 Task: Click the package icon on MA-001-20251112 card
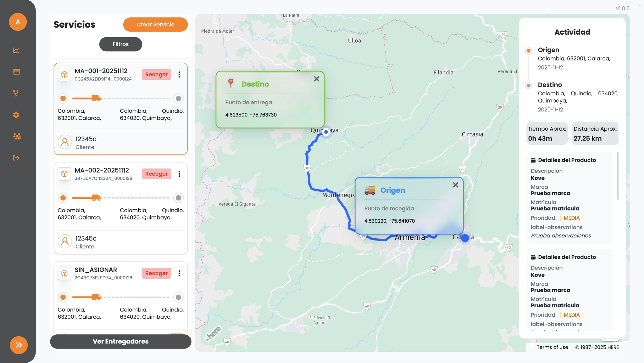tap(64, 75)
